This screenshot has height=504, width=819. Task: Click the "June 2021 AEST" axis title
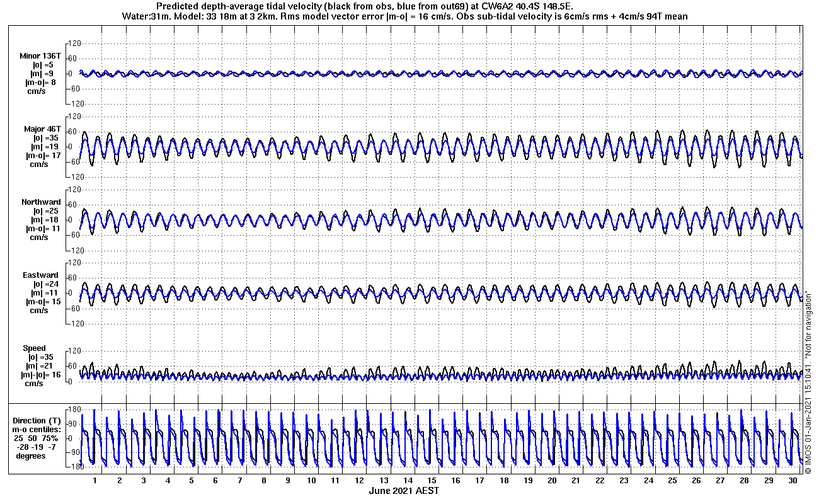point(404,490)
